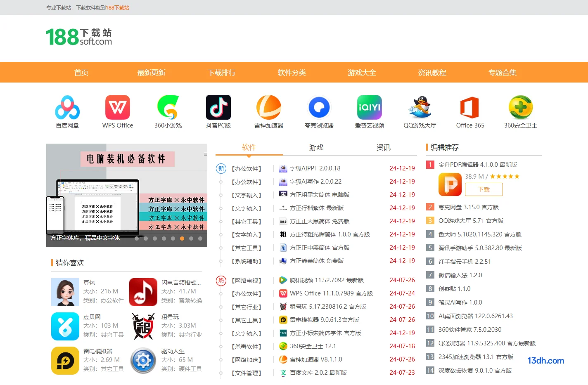Open the 188下载站 link in top bar
This screenshot has height=385, width=588.
tap(118, 7)
